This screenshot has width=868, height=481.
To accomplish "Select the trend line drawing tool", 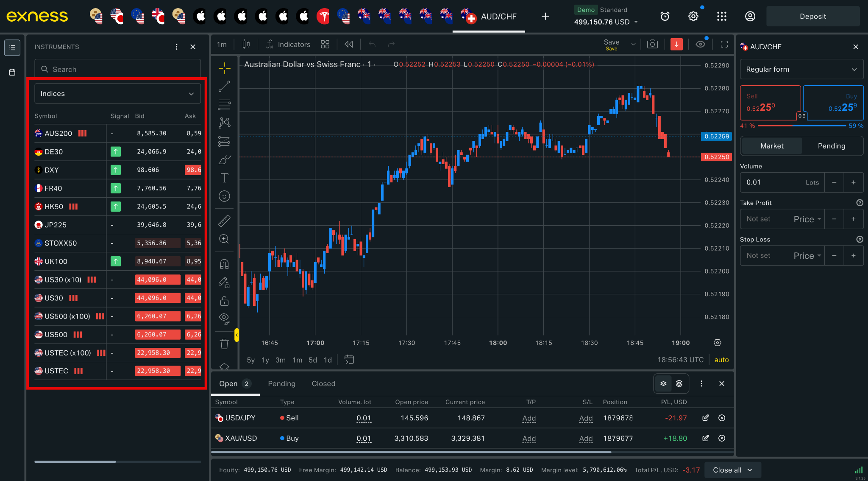I will pyautogui.click(x=224, y=87).
